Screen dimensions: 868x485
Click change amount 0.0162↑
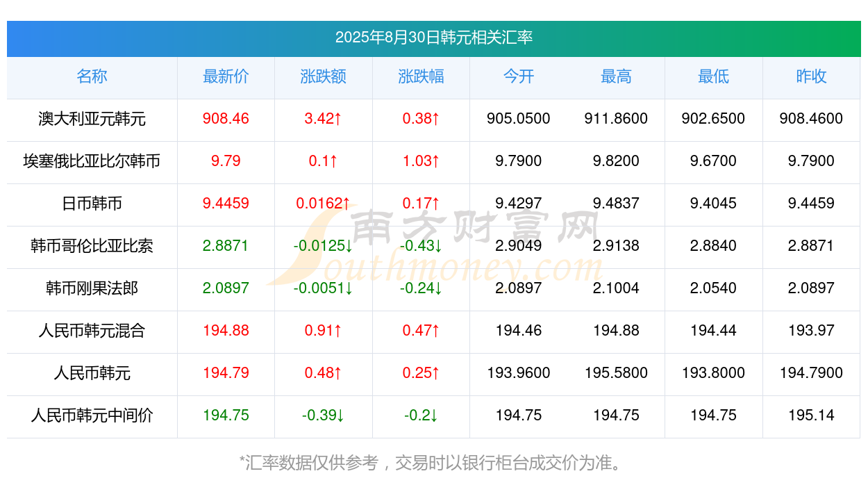[324, 204]
